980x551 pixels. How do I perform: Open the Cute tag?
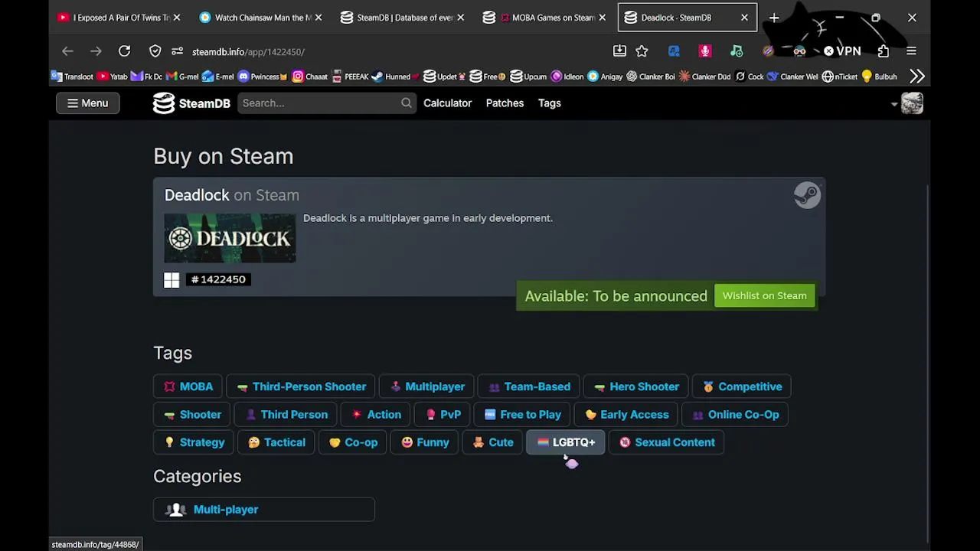(492, 442)
